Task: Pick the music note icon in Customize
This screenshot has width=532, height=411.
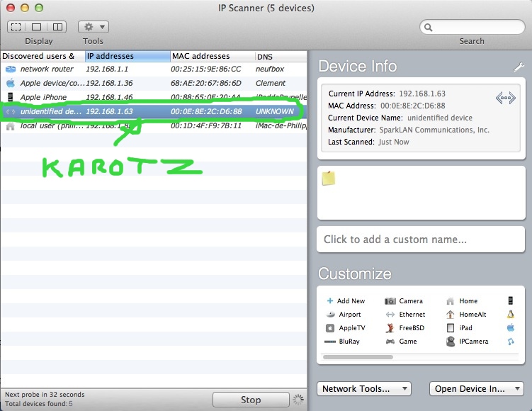Action: [x=511, y=342]
